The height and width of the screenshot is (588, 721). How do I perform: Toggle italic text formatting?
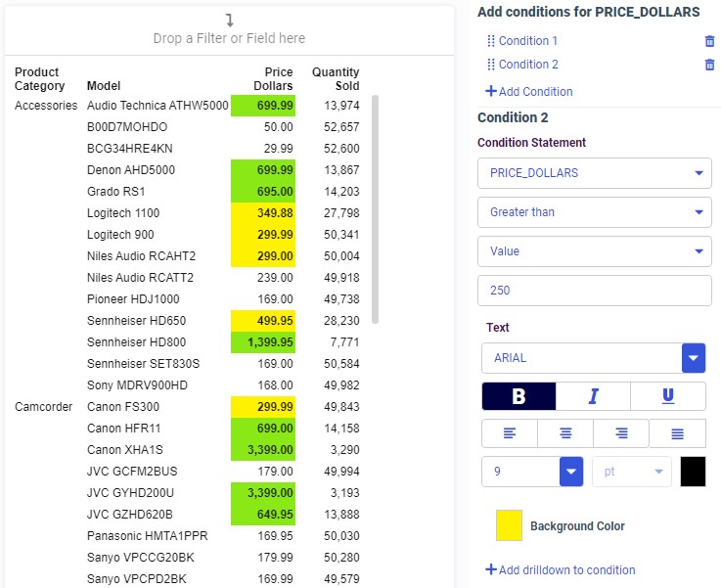593,396
